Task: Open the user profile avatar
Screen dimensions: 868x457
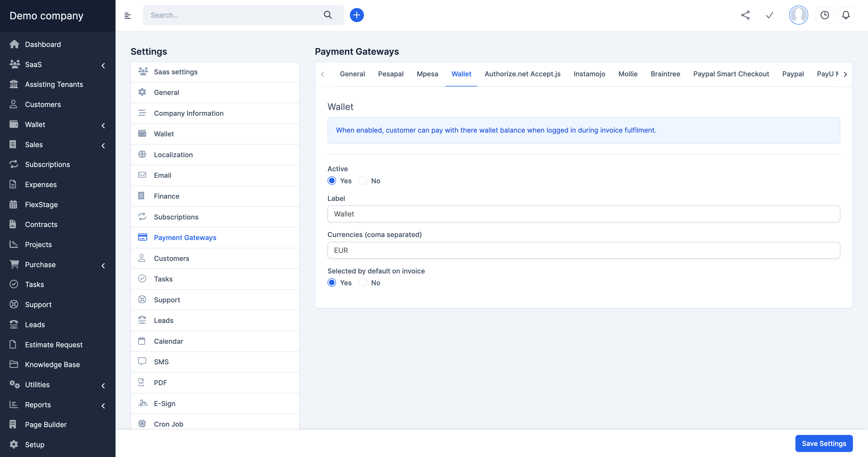Action: point(798,15)
